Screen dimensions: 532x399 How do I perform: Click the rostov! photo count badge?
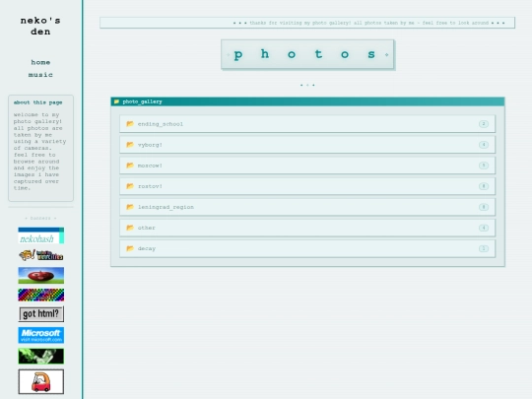pos(484,186)
